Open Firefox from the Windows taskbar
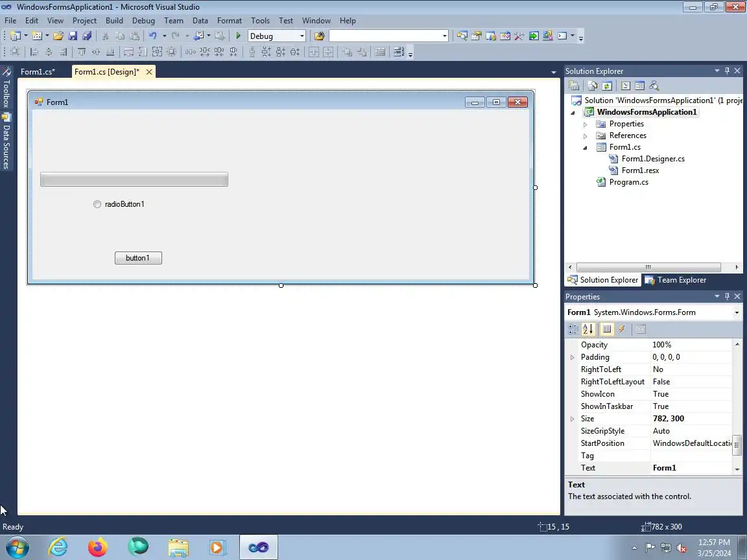 pyautogui.click(x=98, y=547)
